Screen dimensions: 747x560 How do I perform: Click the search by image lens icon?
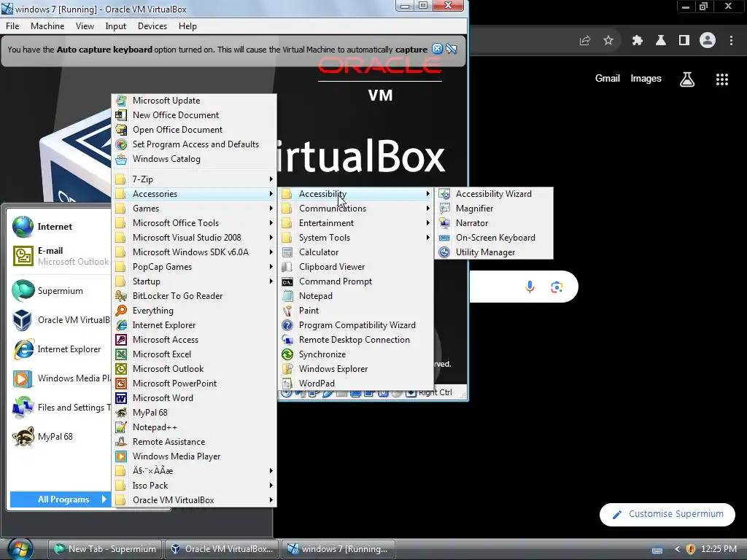pos(557,287)
